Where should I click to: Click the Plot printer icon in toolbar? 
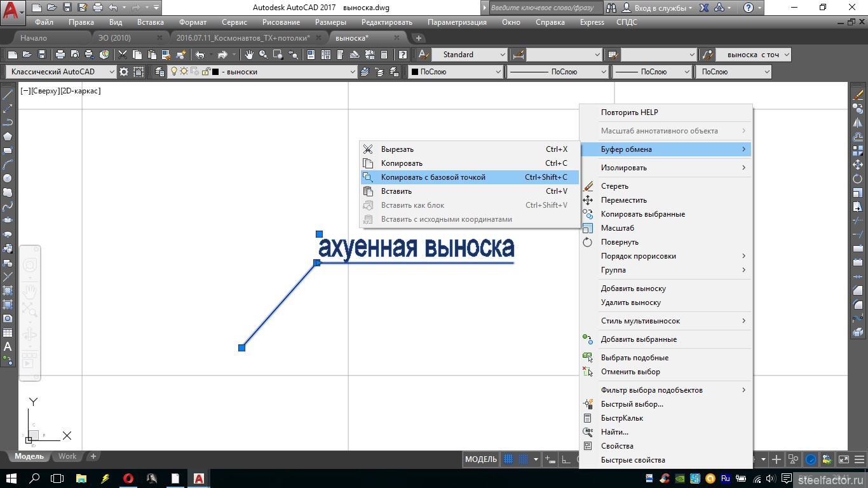click(60, 55)
